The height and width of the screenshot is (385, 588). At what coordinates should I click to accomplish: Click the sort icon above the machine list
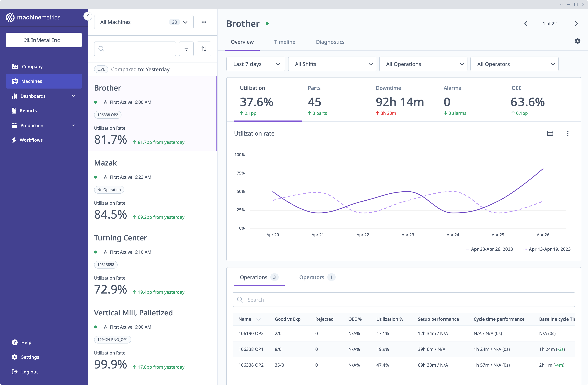point(204,49)
